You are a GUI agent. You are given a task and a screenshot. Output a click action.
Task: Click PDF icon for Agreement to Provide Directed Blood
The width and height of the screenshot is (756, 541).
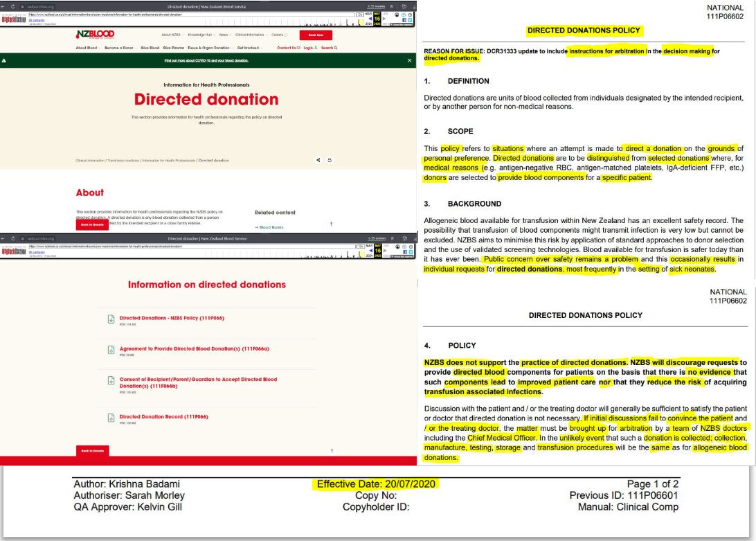(111, 349)
